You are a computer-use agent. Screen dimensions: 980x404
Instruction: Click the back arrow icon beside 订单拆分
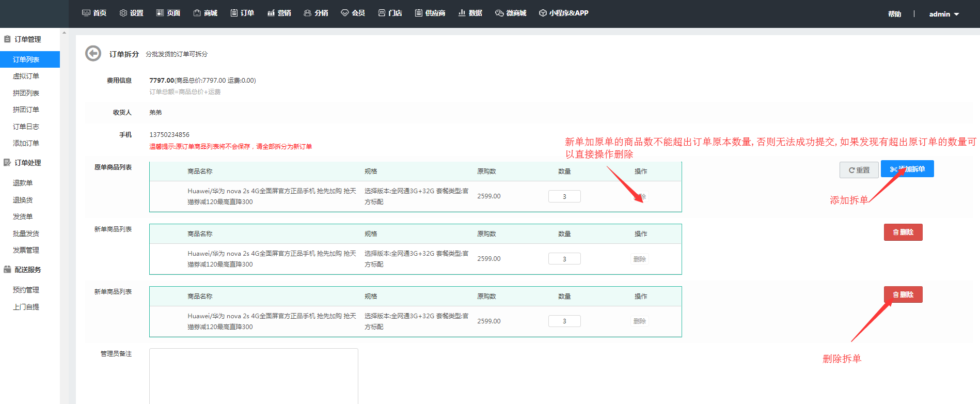tap(93, 54)
